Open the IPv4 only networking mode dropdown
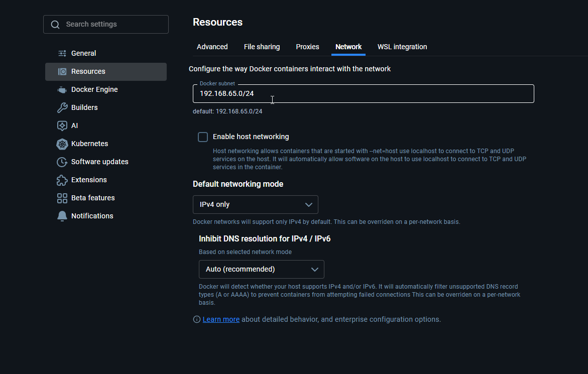 [255, 204]
